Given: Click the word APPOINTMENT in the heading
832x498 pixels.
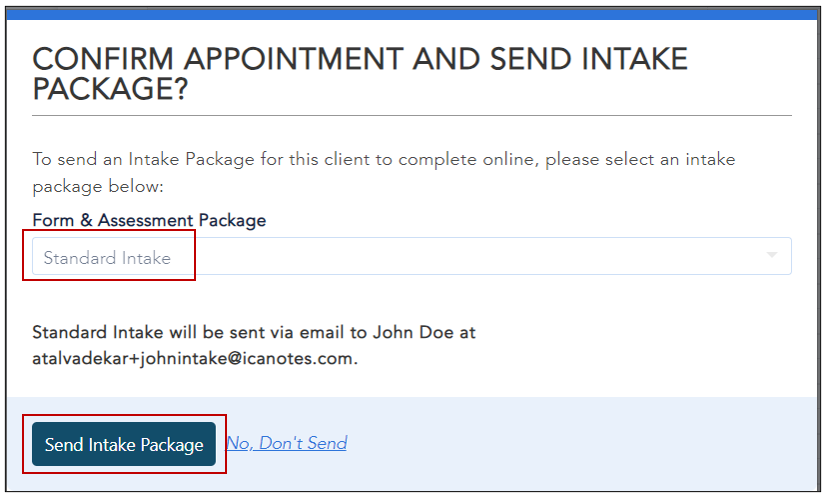Looking at the screenshot, I should click(x=300, y=58).
